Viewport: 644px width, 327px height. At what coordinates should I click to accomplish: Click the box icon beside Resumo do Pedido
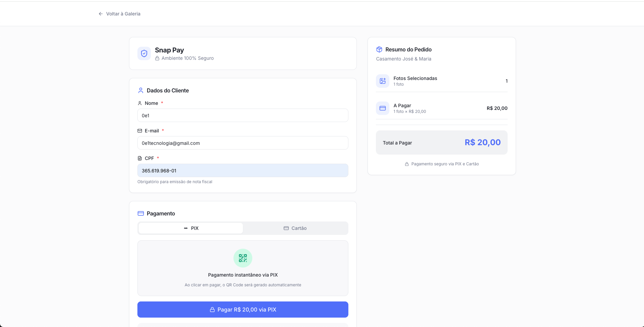tap(379, 49)
